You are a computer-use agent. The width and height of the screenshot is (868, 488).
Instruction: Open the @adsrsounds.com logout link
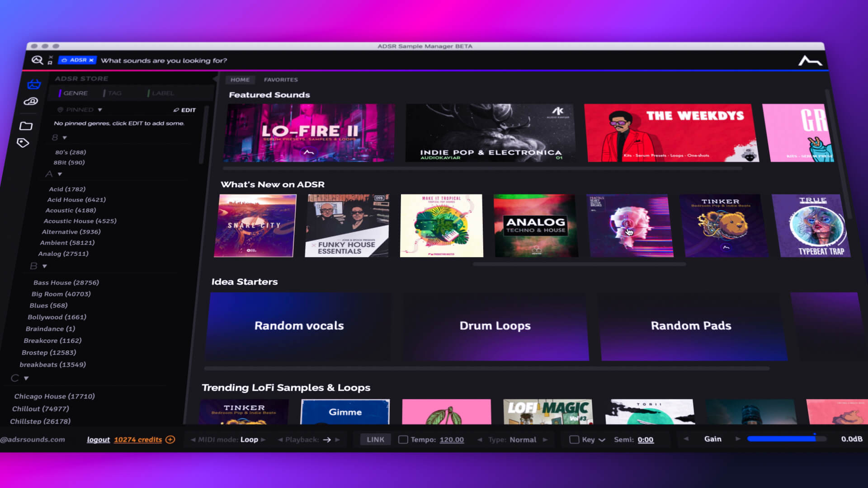pos(98,439)
